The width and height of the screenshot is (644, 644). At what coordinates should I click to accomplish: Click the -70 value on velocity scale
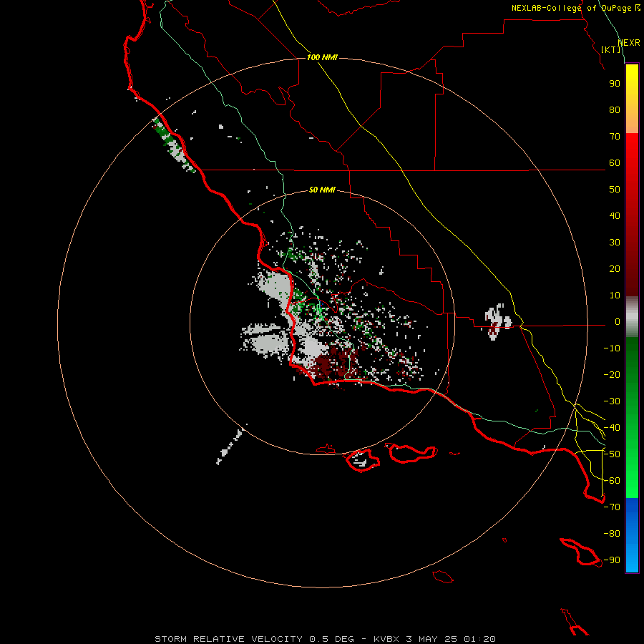(x=612, y=507)
